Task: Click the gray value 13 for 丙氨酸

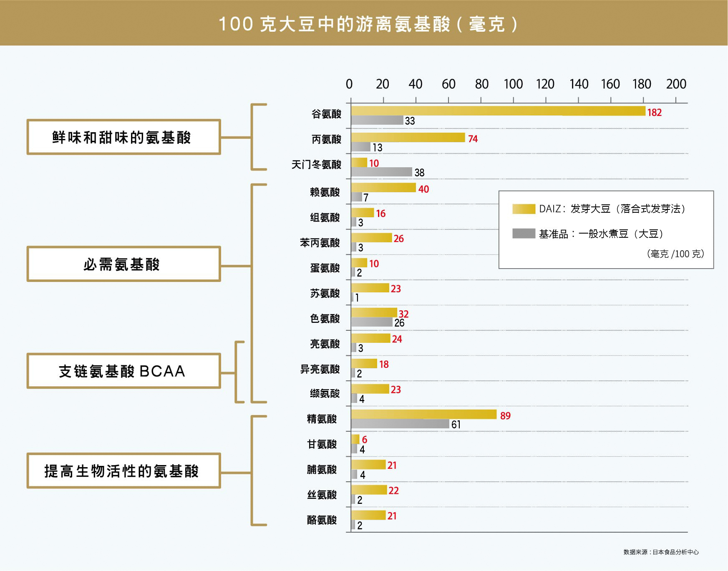Action: click(x=378, y=148)
